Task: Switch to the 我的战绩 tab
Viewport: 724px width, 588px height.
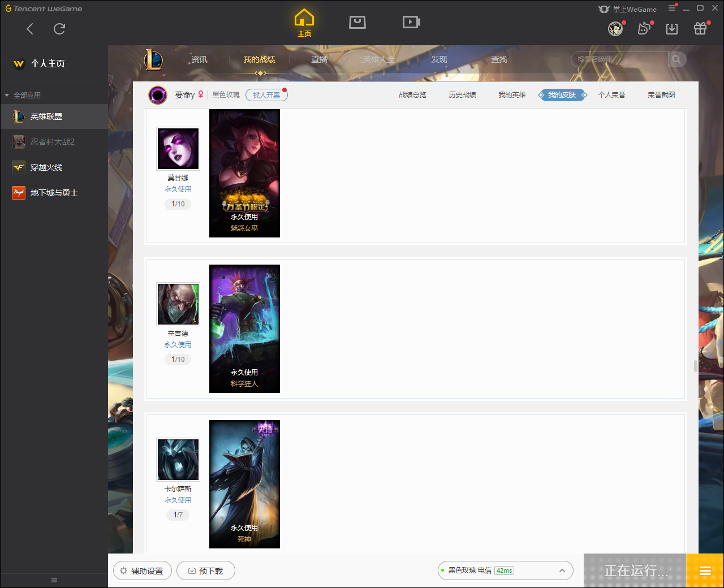Action: [x=259, y=59]
